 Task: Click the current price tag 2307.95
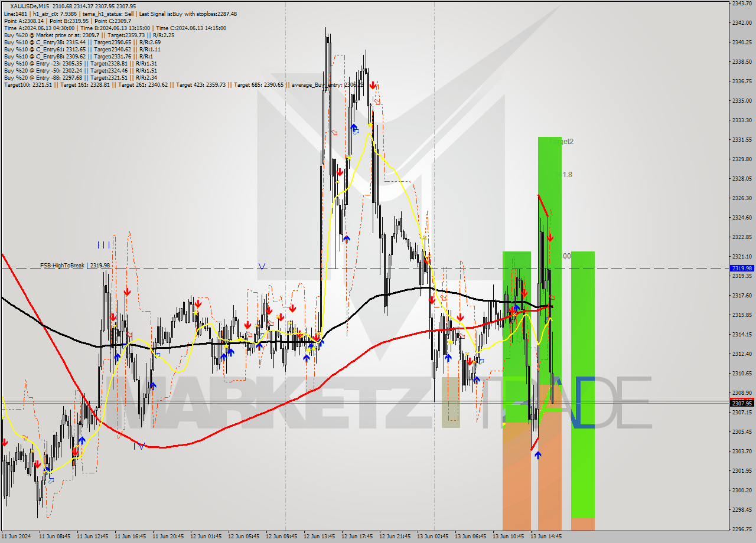[x=742, y=403]
